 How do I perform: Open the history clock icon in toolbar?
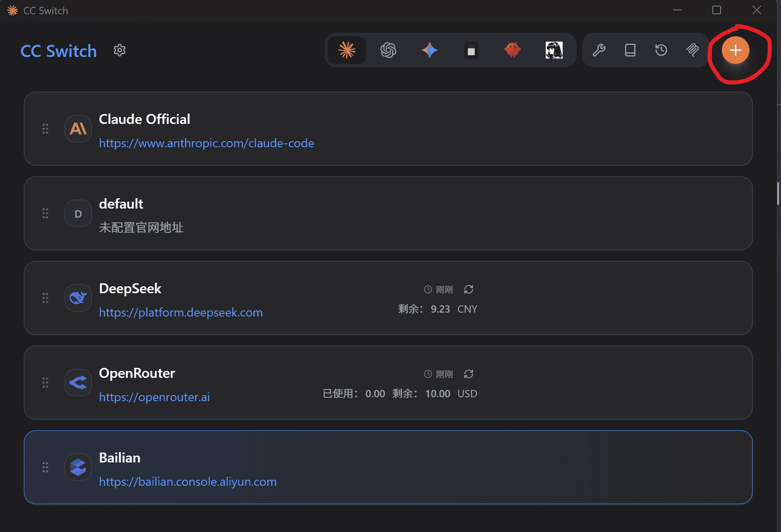click(x=661, y=50)
